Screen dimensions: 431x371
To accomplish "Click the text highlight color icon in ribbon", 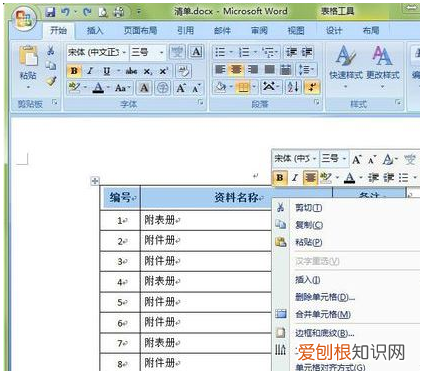I will tap(74, 88).
